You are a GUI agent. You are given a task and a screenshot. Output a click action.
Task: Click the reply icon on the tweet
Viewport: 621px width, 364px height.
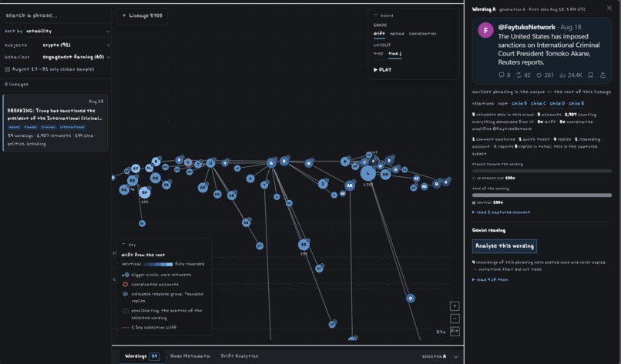point(502,75)
